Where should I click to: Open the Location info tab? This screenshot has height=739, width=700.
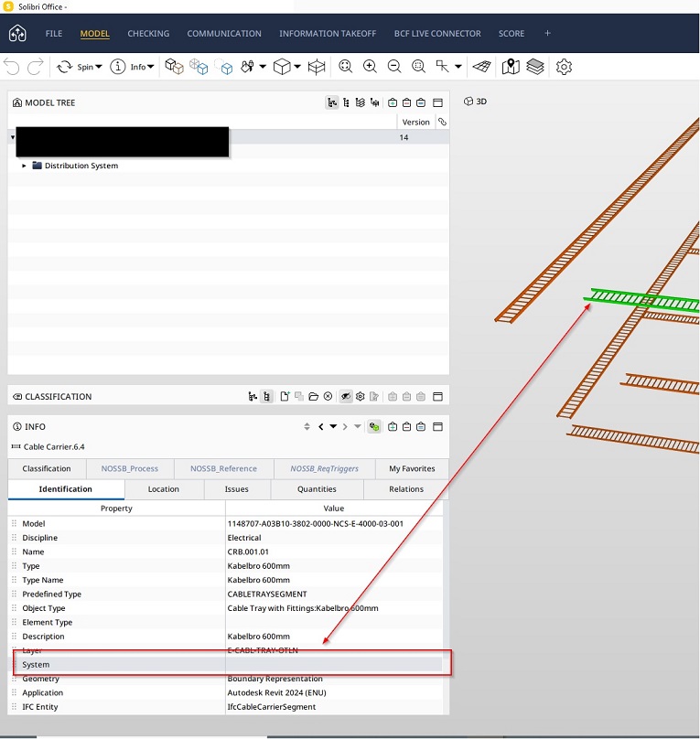[164, 489]
